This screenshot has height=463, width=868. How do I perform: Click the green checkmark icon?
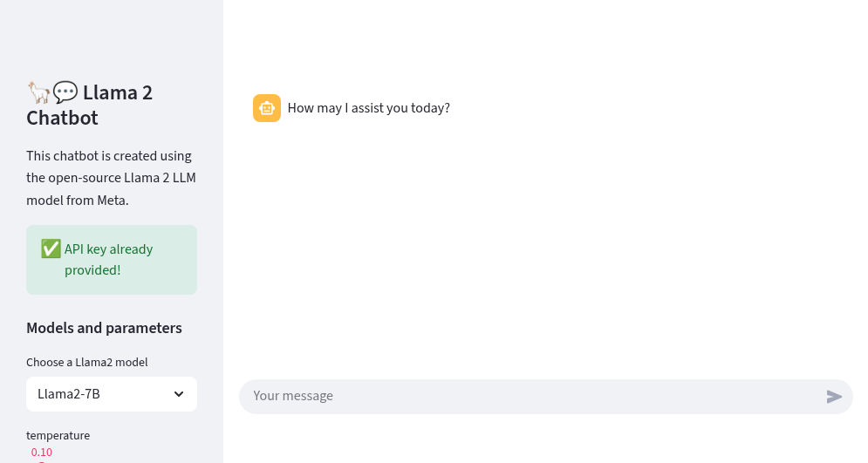pos(51,249)
